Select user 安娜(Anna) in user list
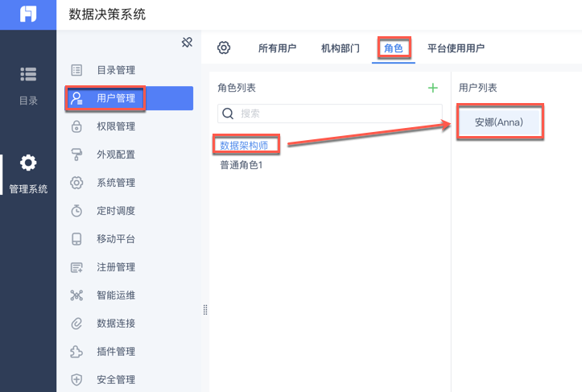Screen dimensions: 582x392 (x=498, y=122)
